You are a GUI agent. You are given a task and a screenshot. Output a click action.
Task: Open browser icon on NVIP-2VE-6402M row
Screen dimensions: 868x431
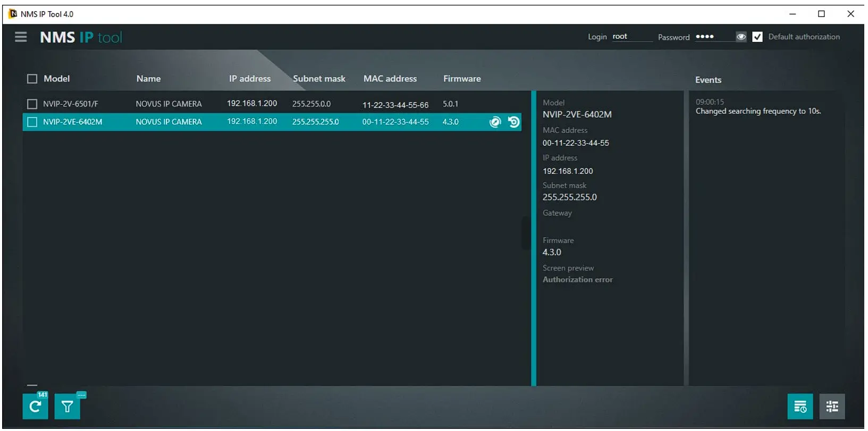[495, 122]
